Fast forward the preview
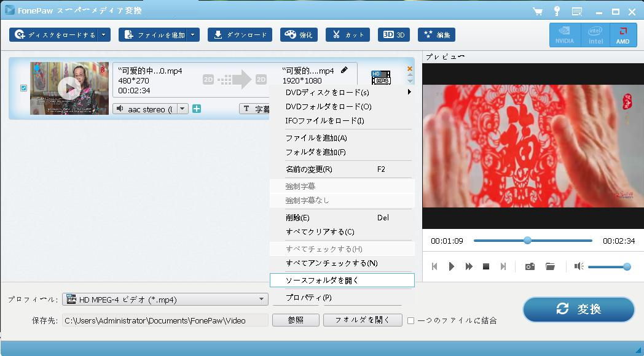This screenshot has width=644, height=356. 469,266
